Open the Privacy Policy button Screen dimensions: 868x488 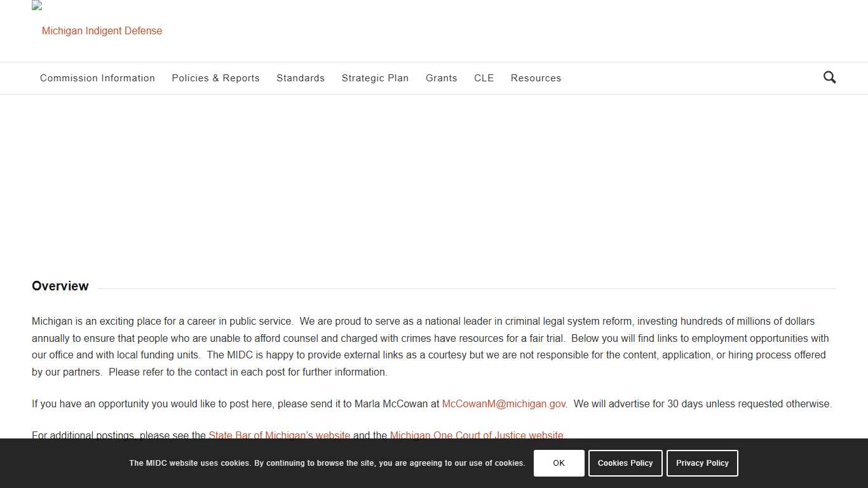pyautogui.click(x=702, y=463)
